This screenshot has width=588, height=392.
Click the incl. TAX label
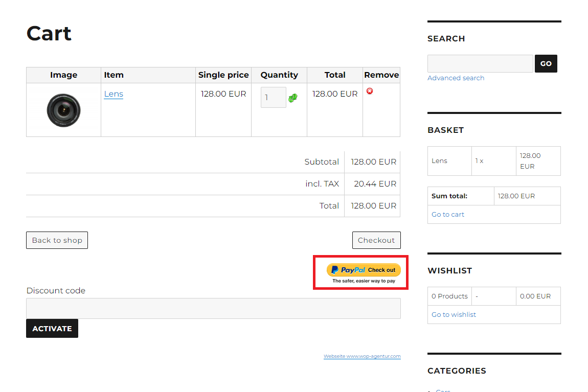[x=322, y=183]
